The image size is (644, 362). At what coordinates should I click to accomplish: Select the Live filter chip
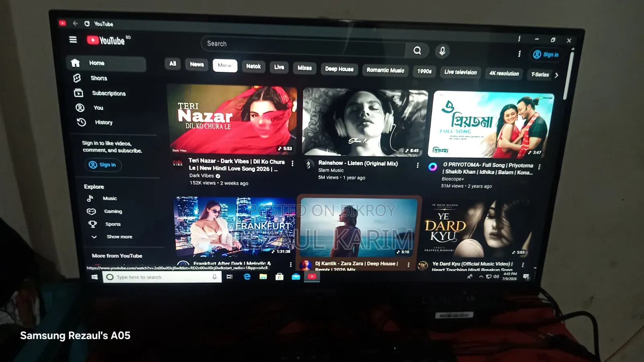pyautogui.click(x=279, y=67)
